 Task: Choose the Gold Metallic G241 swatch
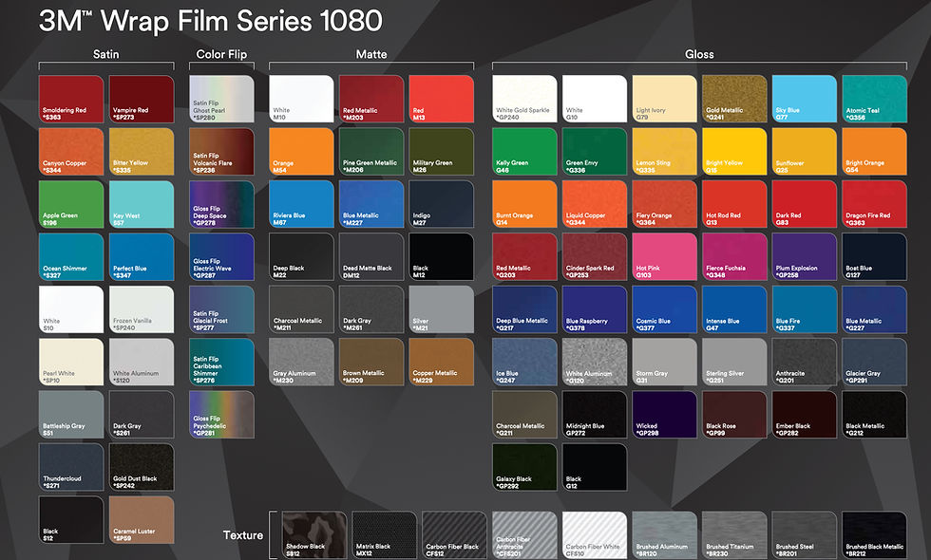click(734, 99)
